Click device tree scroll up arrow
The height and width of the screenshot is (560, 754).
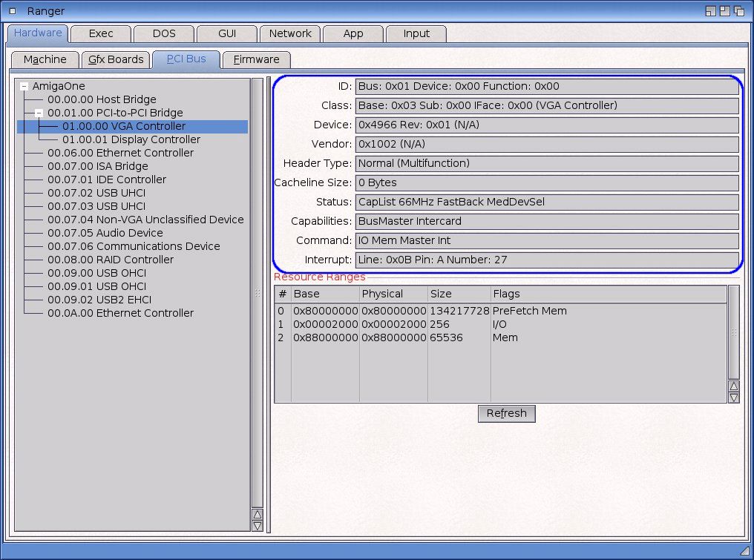(258, 515)
